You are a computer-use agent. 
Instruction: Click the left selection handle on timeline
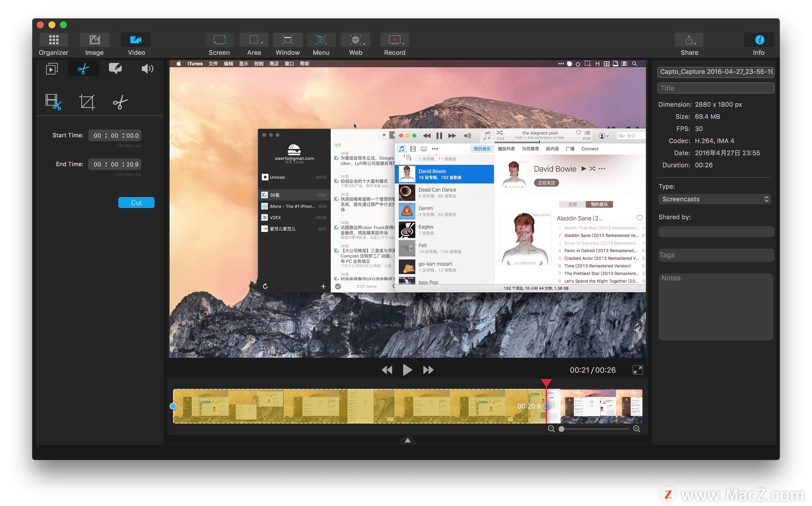click(x=173, y=406)
